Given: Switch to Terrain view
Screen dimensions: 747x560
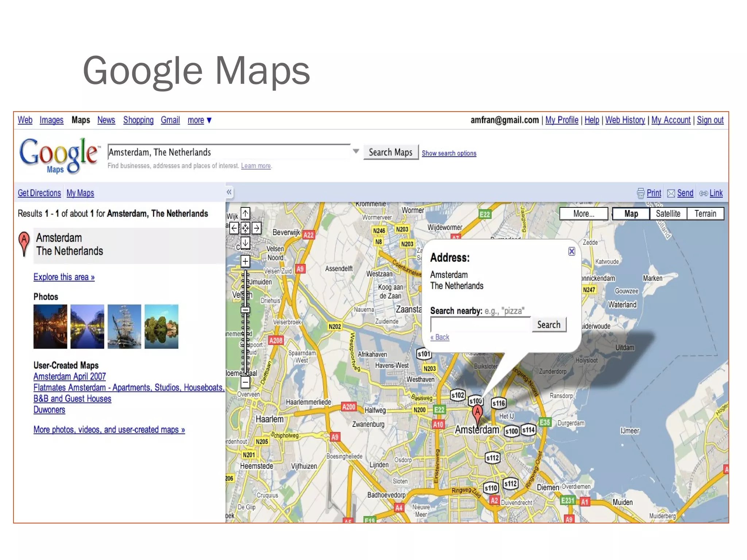Looking at the screenshot, I should tap(705, 214).
